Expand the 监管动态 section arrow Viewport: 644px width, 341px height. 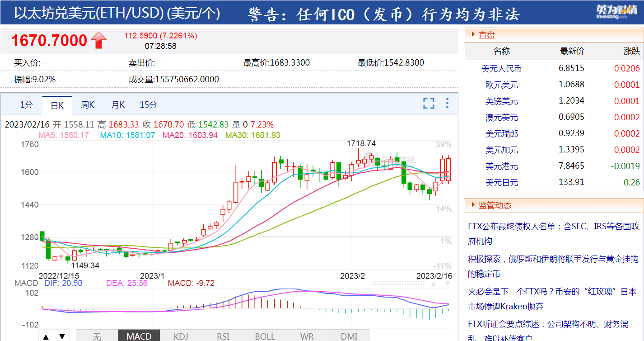pyautogui.click(x=472, y=205)
